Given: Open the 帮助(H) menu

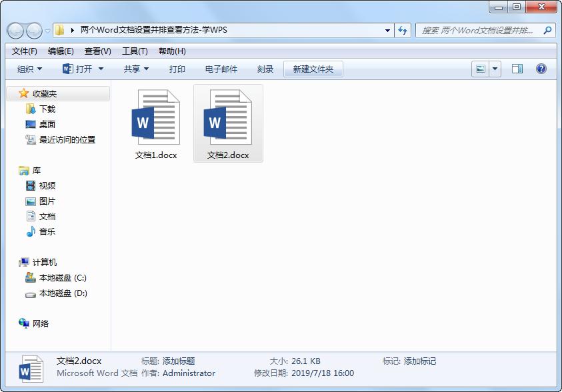Looking at the screenshot, I should 173,51.
